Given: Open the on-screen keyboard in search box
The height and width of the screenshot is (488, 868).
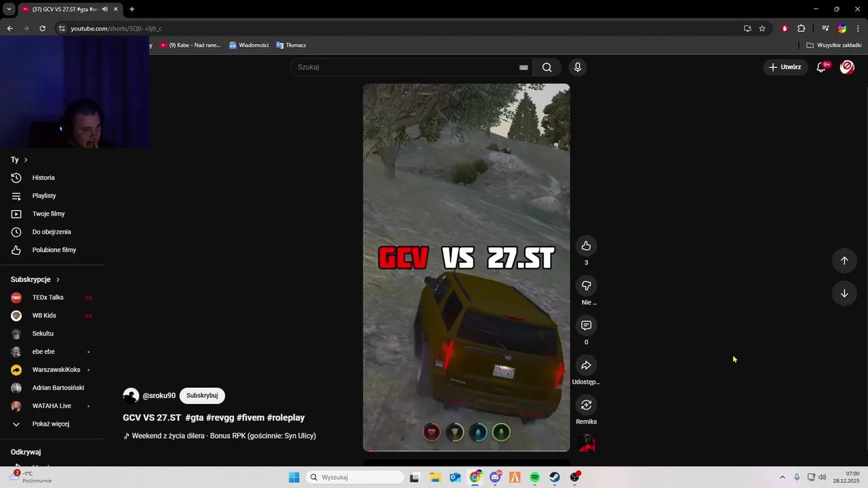Looking at the screenshot, I should [x=524, y=67].
